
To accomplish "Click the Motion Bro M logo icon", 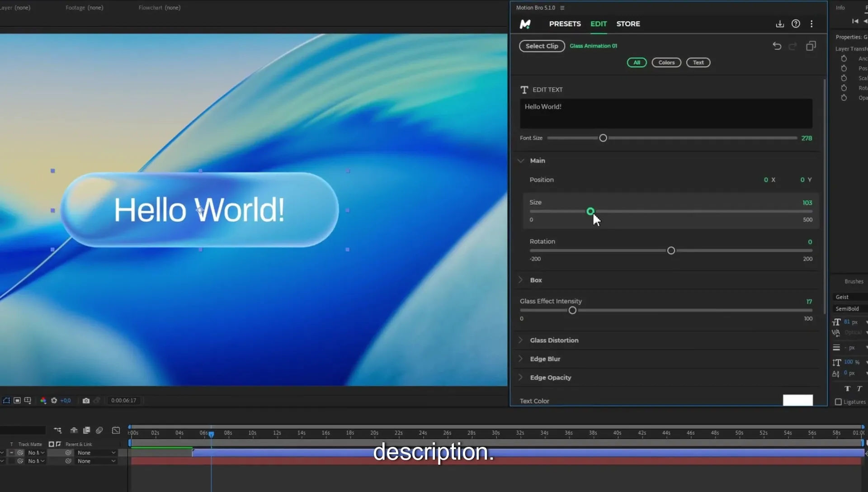I will (525, 24).
